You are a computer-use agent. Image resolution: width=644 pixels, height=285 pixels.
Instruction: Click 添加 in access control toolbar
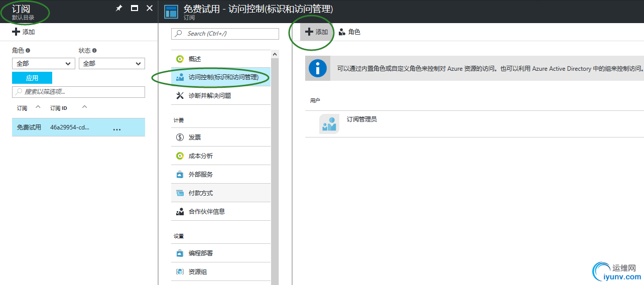click(316, 32)
